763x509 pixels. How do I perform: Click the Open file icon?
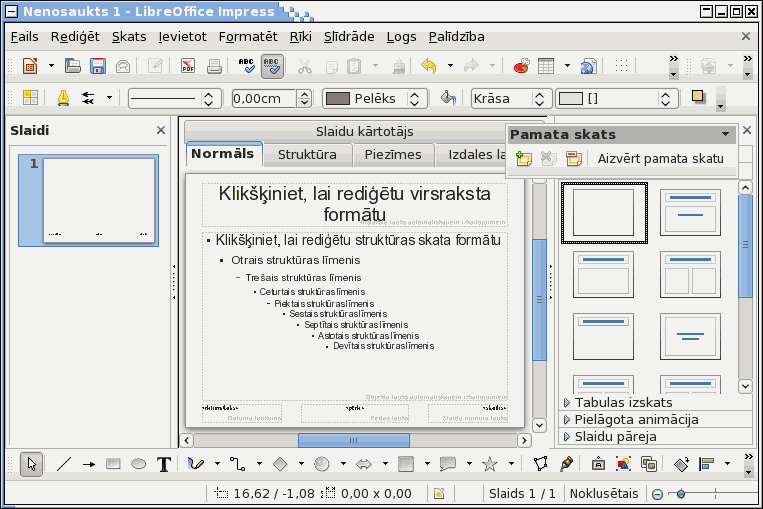[x=73, y=66]
